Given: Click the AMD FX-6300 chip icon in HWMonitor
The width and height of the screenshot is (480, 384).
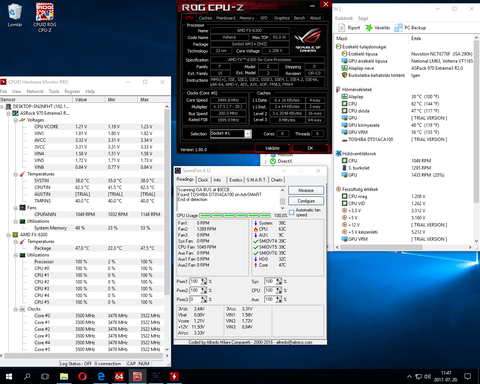Looking at the screenshot, I should tap(15, 235).
